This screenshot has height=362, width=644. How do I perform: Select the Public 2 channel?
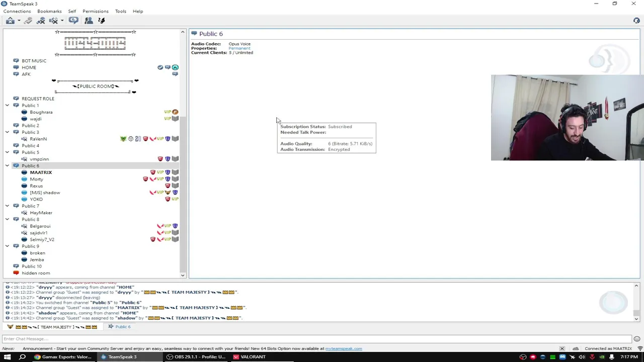point(30,126)
